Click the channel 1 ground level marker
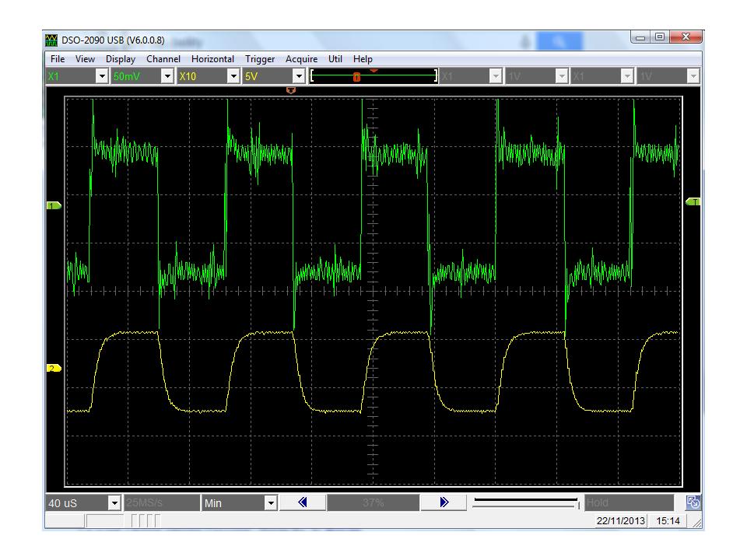This screenshot has height=560, width=747. point(54,205)
